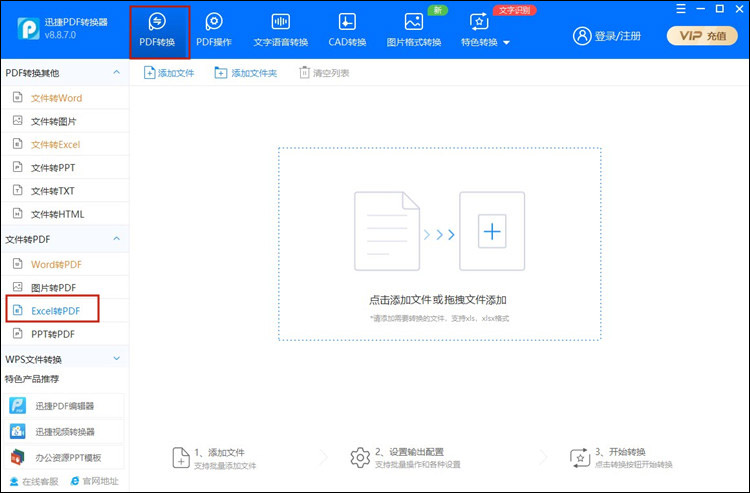The image size is (750, 493).
Task: Click the 特色产品推荐 label
Action: click(x=32, y=379)
